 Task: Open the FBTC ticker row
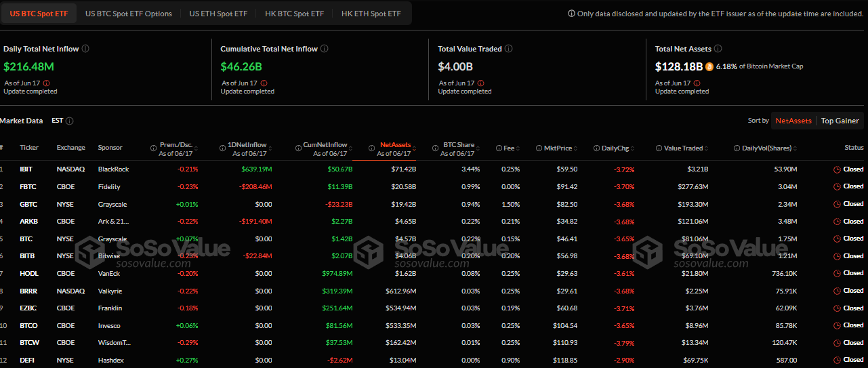(434, 186)
